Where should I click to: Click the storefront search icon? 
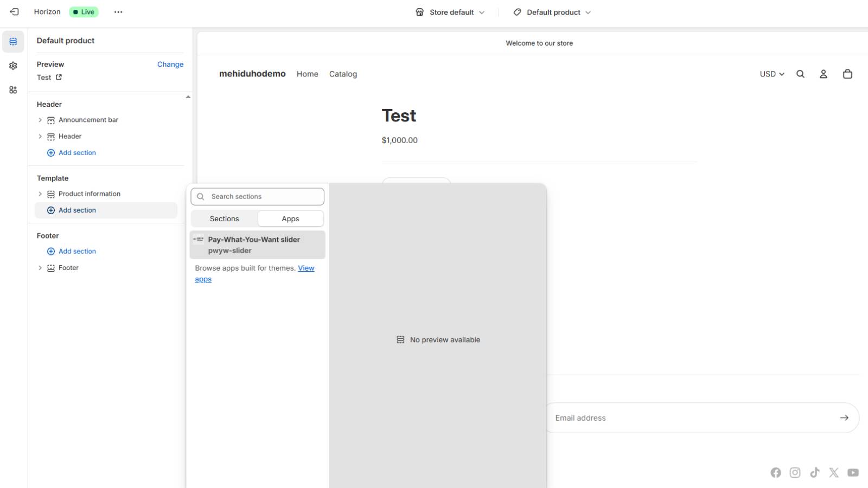point(800,74)
